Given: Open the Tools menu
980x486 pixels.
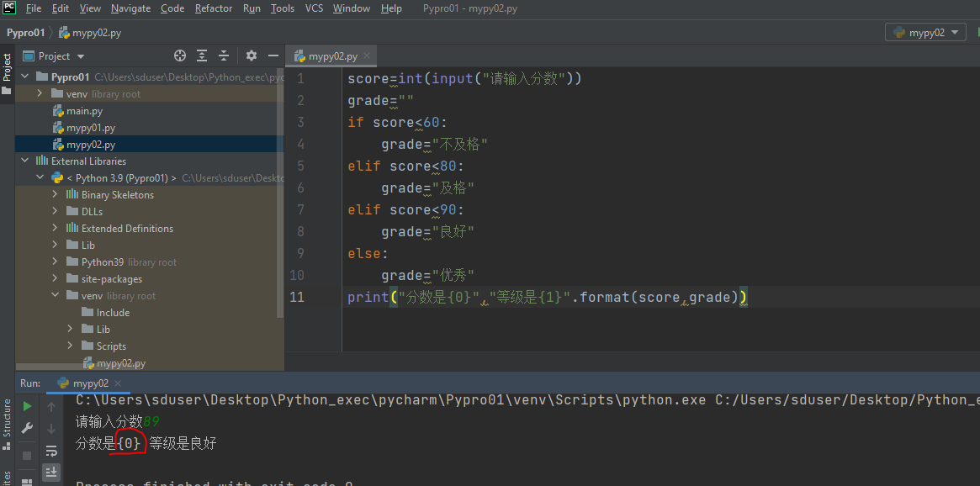Looking at the screenshot, I should point(283,8).
